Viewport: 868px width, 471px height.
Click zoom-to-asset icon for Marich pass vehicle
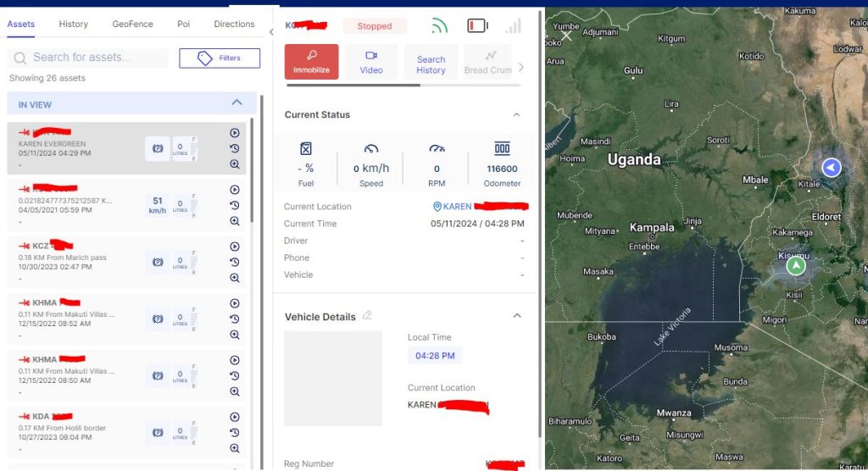[x=235, y=278]
